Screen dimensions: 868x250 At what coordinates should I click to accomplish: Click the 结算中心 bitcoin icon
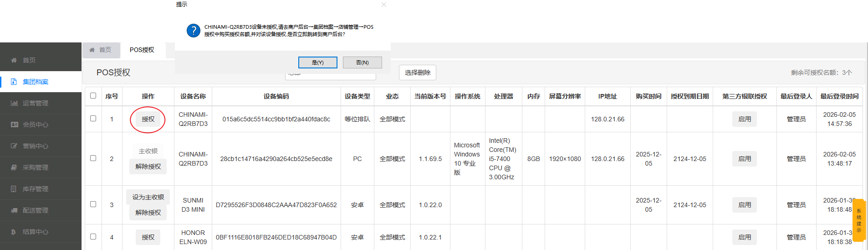point(14,232)
